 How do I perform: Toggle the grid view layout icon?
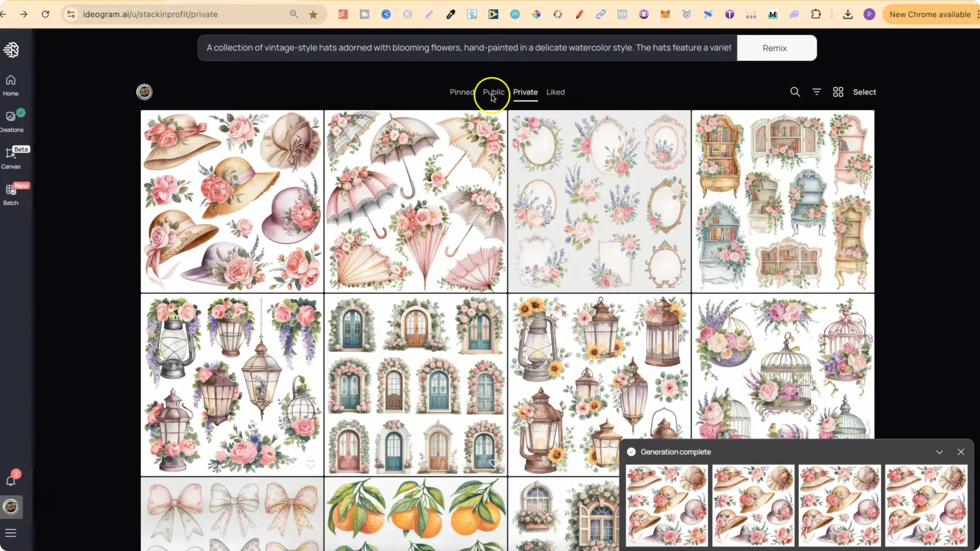[x=838, y=92]
